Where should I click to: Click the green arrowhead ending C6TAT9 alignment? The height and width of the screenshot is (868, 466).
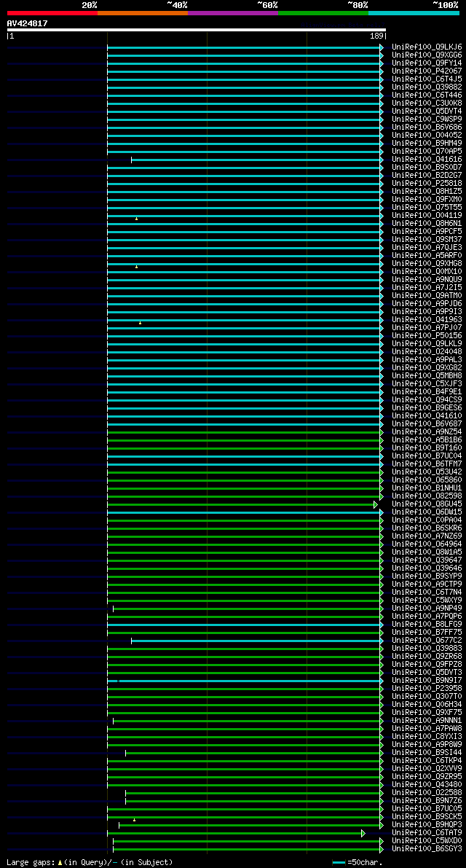[363, 832]
